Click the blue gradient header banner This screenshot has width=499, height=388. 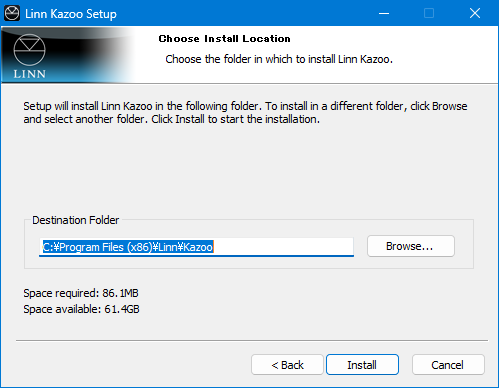(68, 54)
